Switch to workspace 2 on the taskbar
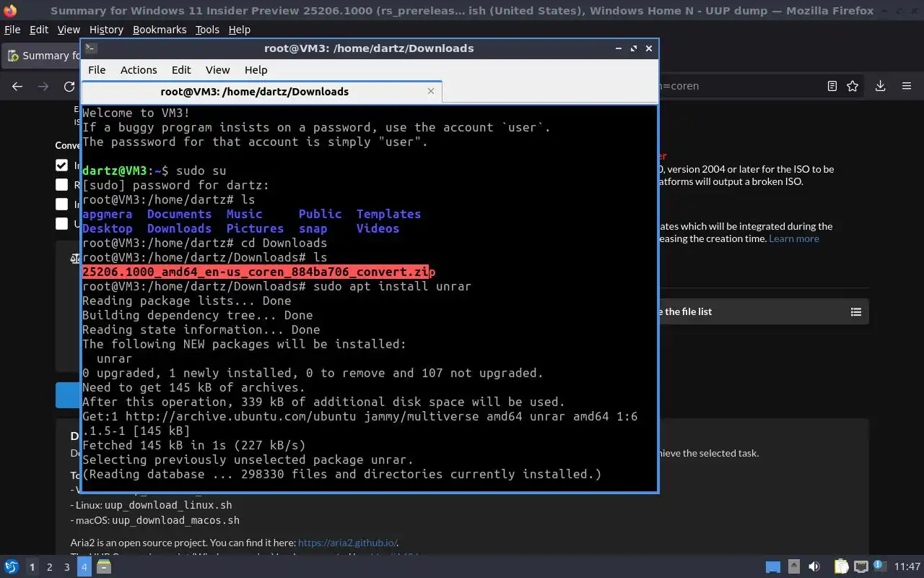Viewport: 924px width, 578px height. click(49, 567)
